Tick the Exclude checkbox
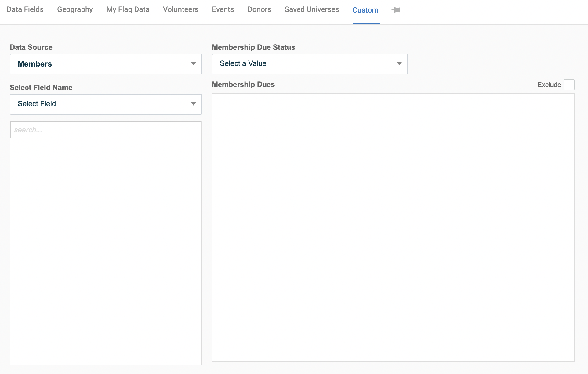The height and width of the screenshot is (374, 588). tap(569, 85)
